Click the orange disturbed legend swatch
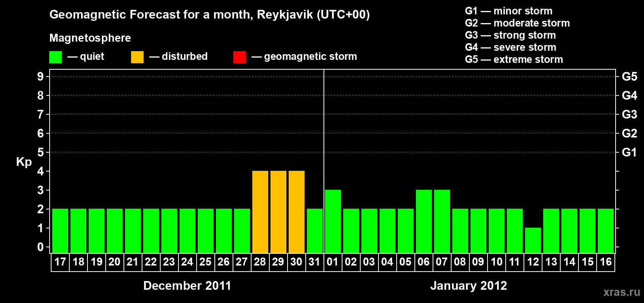Viewport: 644px width, 303px height. (137, 57)
